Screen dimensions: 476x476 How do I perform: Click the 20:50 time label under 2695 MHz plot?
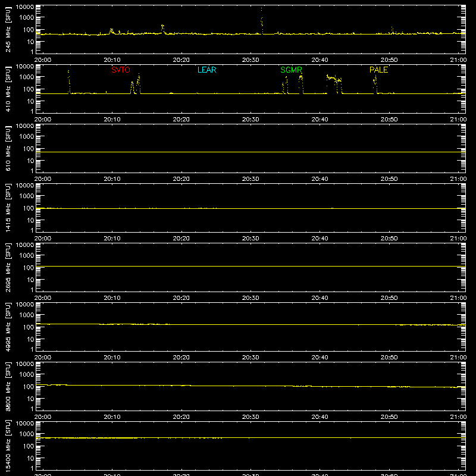coord(389,298)
